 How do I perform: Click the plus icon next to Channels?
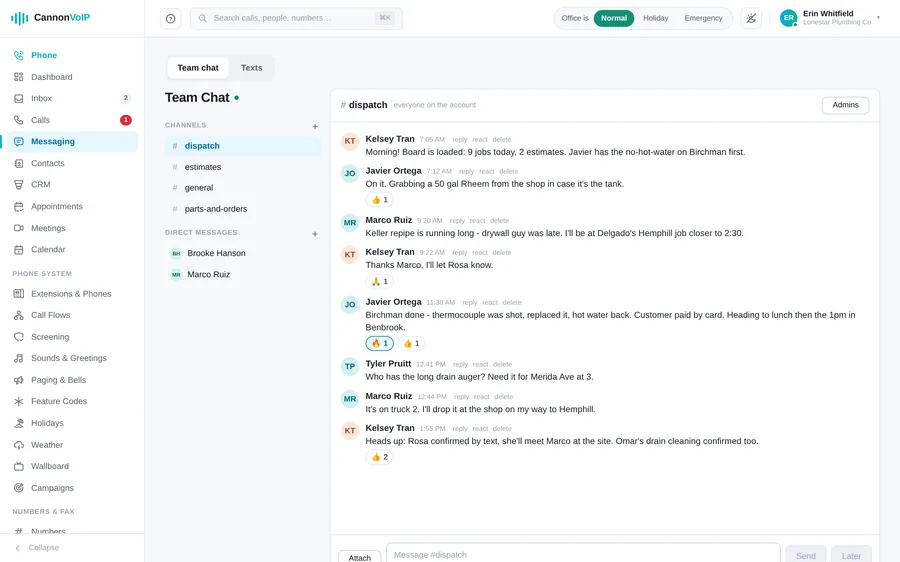(315, 126)
